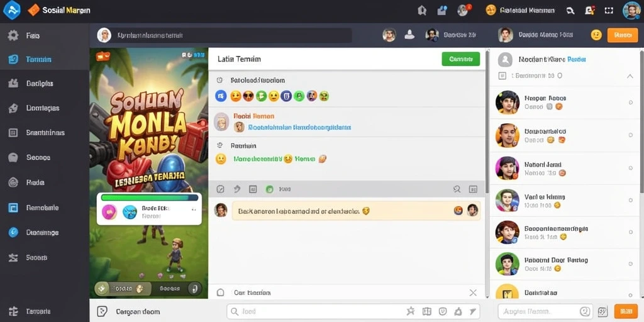Viewport: 644px width, 322px height.
Task: Collapse the right panel with the chevron arrow
Action: 630,76
